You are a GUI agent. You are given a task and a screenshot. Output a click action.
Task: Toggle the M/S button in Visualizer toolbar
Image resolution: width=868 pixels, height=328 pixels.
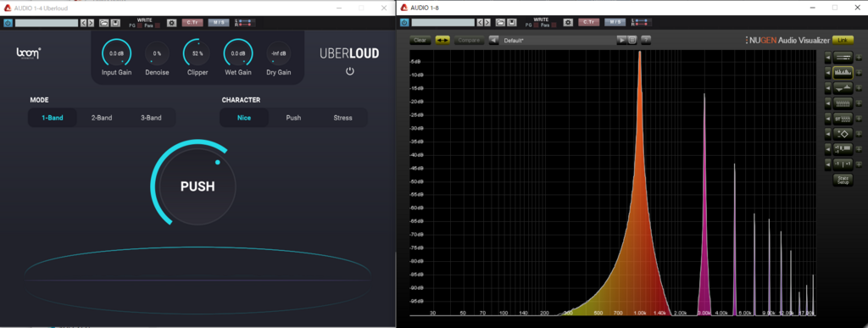coord(615,23)
